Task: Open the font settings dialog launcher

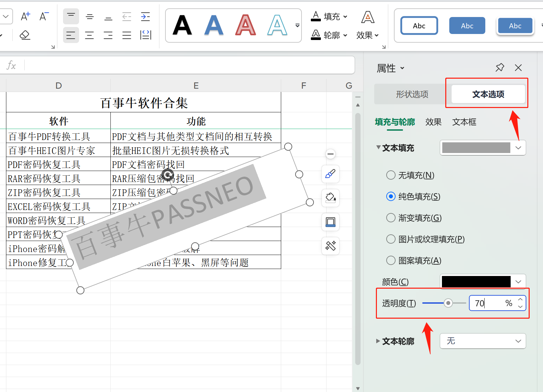Action: 53,47
